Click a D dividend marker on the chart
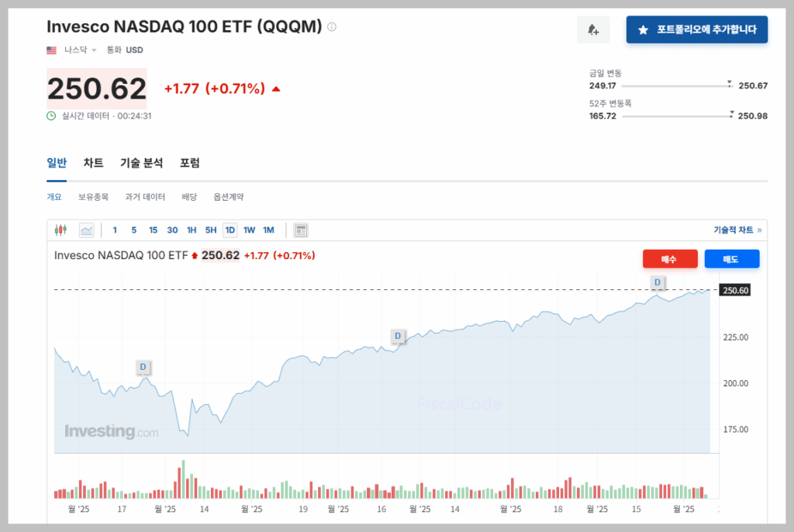This screenshot has width=794, height=532. click(x=398, y=336)
